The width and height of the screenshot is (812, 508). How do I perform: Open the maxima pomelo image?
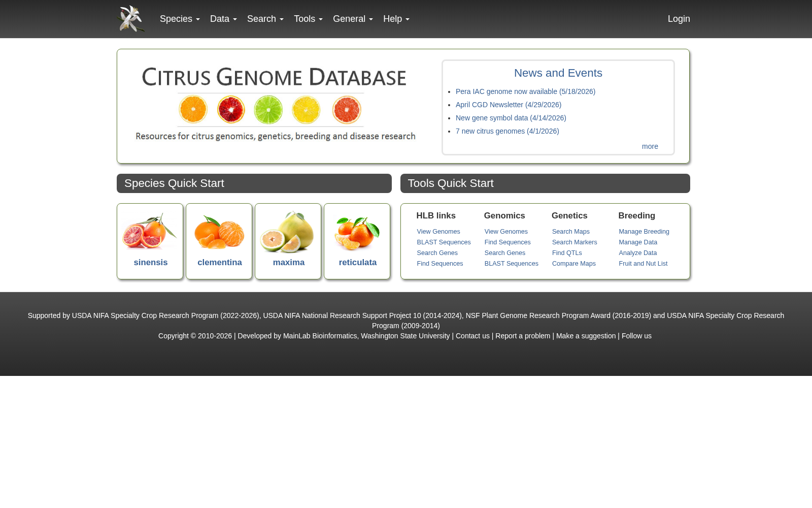pyautogui.click(x=288, y=232)
